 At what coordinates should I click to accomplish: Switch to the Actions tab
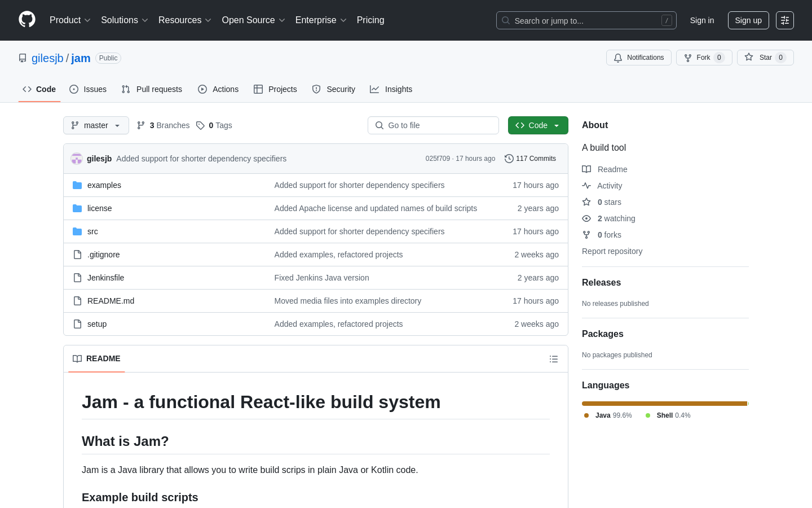pos(218,89)
